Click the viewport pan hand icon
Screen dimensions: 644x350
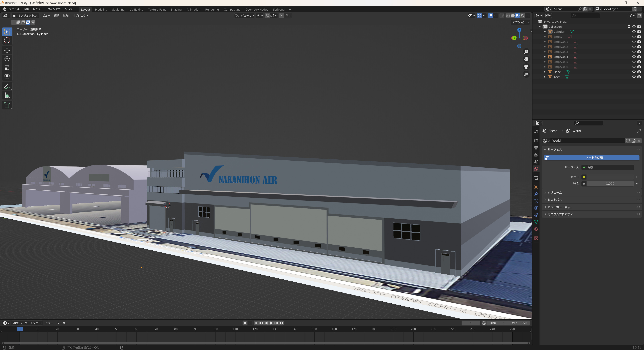tap(526, 59)
